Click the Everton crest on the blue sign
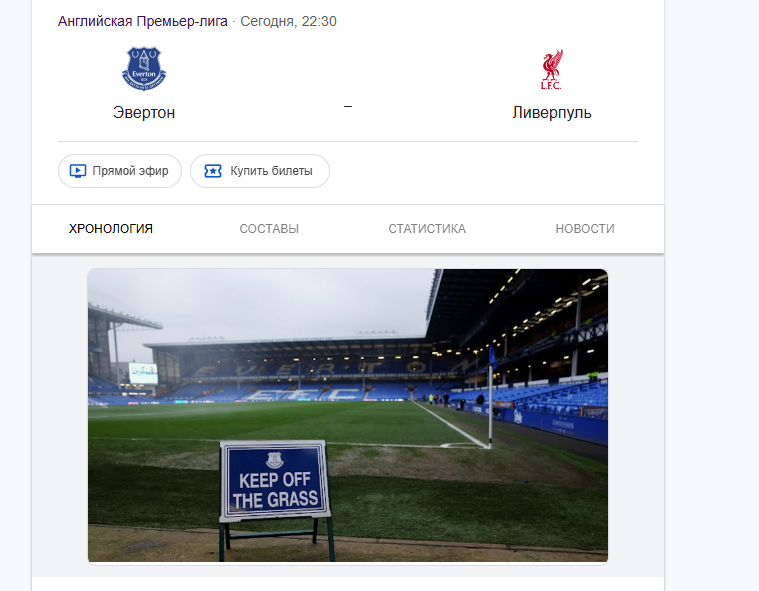 click(274, 459)
